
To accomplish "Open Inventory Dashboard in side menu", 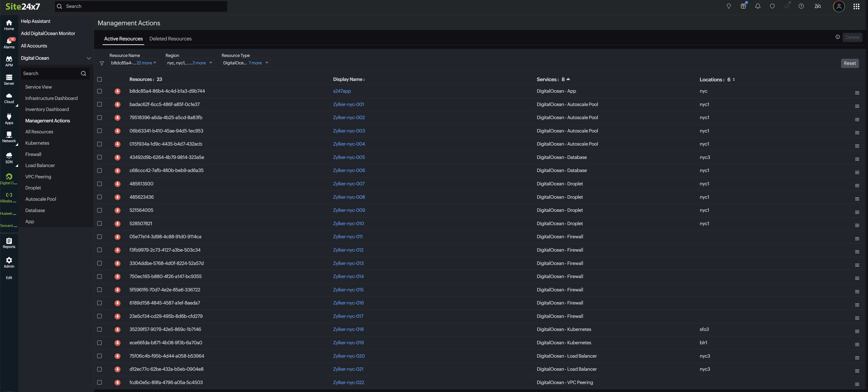I will (x=47, y=109).
